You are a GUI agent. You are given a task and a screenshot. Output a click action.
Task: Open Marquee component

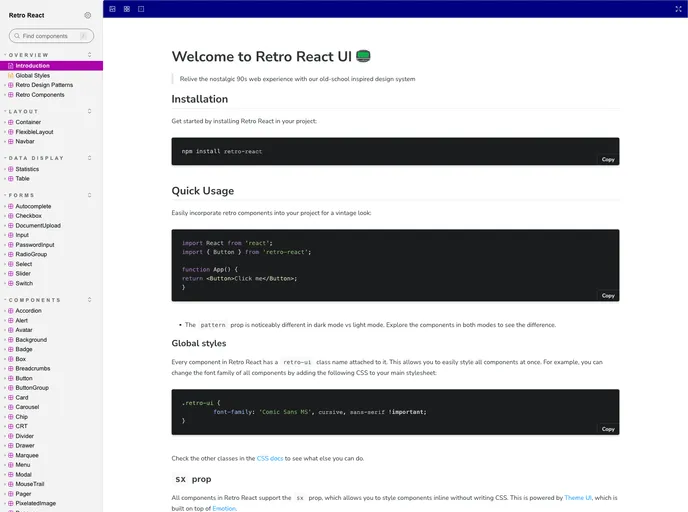click(x=27, y=455)
